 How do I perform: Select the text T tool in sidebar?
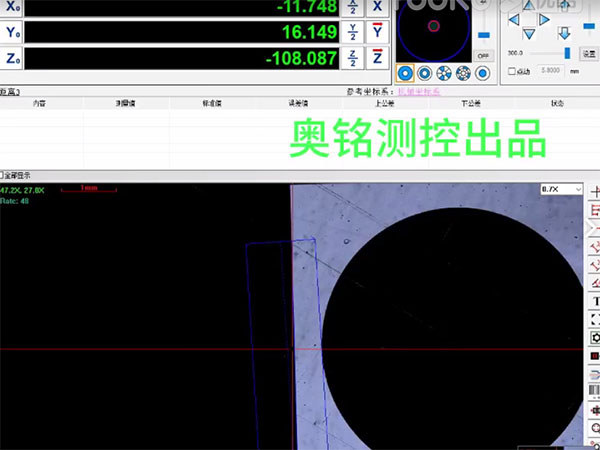595,301
